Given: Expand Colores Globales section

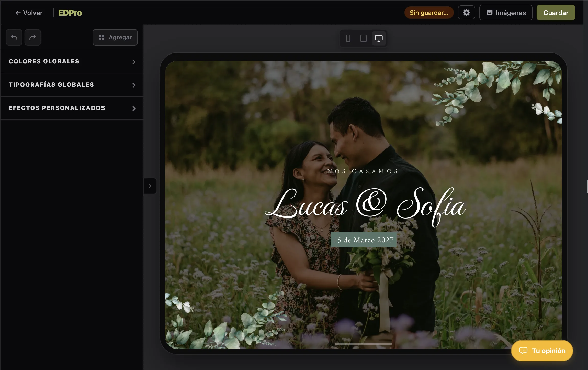Looking at the screenshot, I should tap(72, 62).
